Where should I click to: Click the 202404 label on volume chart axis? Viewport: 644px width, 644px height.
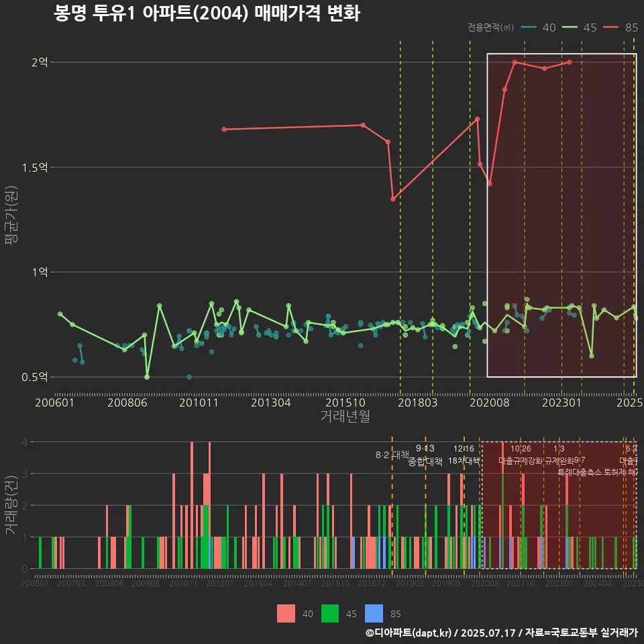pyautogui.click(x=598, y=583)
